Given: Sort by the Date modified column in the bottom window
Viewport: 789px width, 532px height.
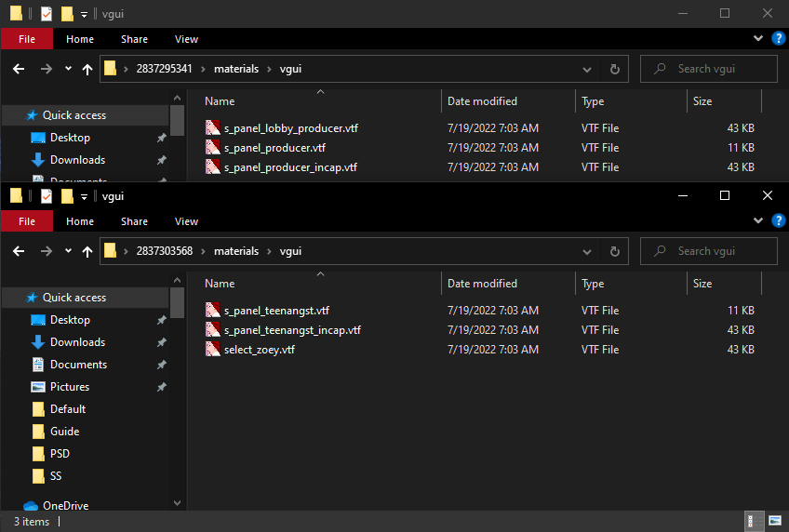Looking at the screenshot, I should (x=482, y=284).
